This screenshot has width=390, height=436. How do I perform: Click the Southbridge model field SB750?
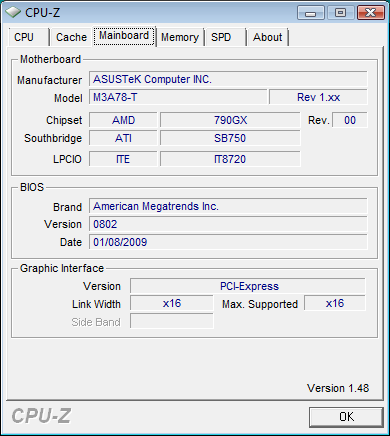pyautogui.click(x=230, y=138)
